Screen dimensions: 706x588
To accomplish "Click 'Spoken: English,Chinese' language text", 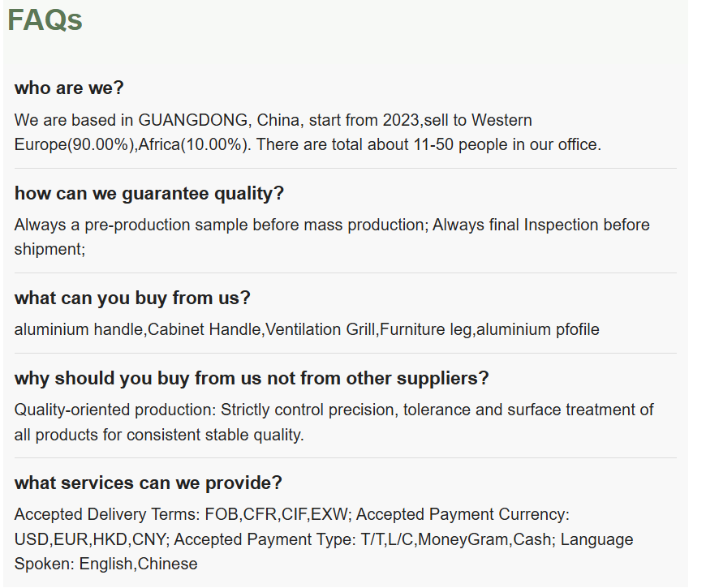I will [x=105, y=564].
